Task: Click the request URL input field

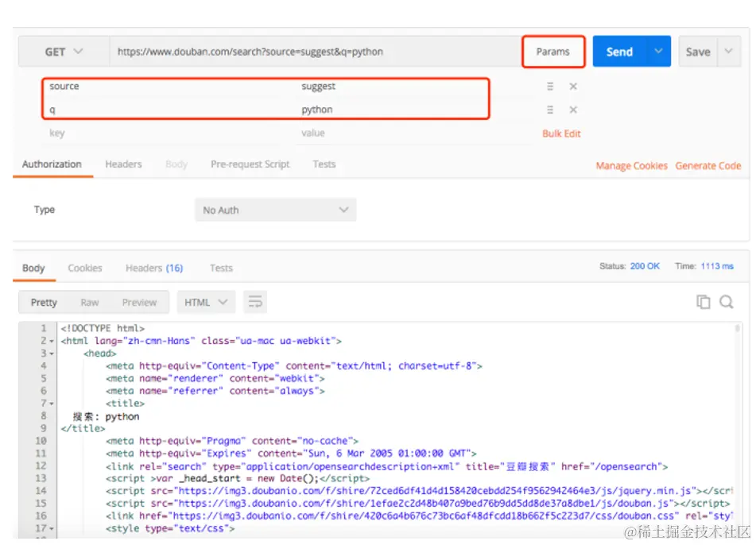Action: pos(314,52)
